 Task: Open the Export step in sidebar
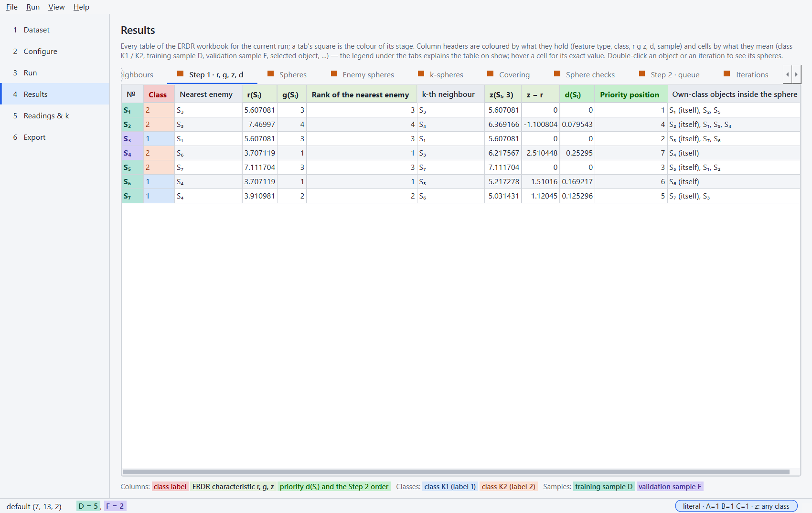click(x=55, y=137)
